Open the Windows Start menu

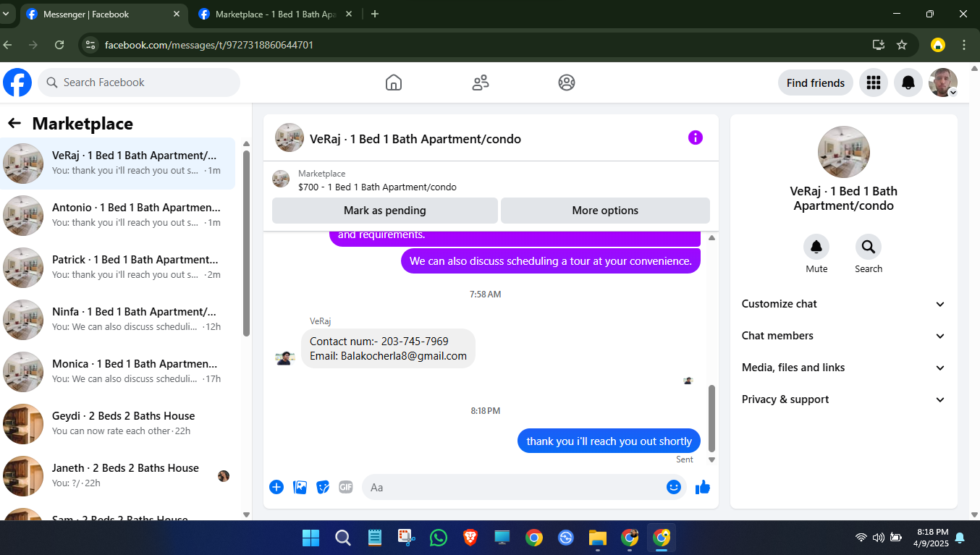tap(311, 538)
